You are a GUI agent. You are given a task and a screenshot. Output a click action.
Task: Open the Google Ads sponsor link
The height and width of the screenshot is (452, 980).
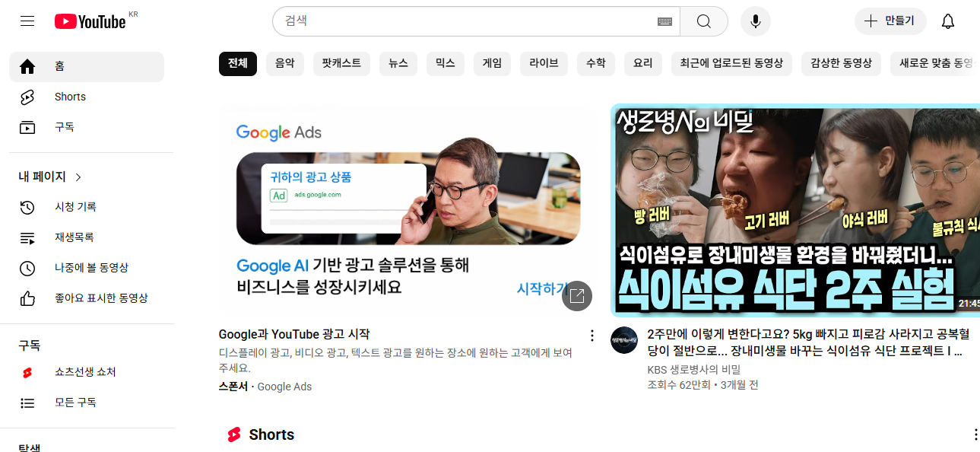point(284,387)
